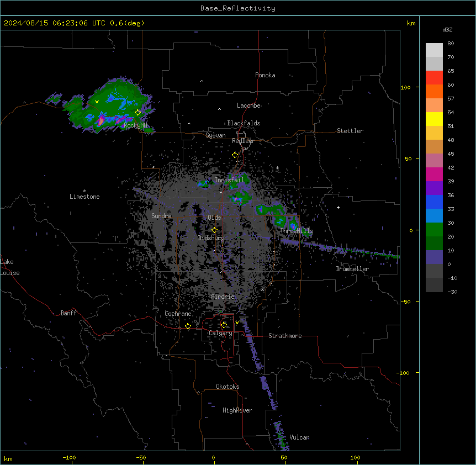Click the white plus marker near Drumheller

pos(338,207)
